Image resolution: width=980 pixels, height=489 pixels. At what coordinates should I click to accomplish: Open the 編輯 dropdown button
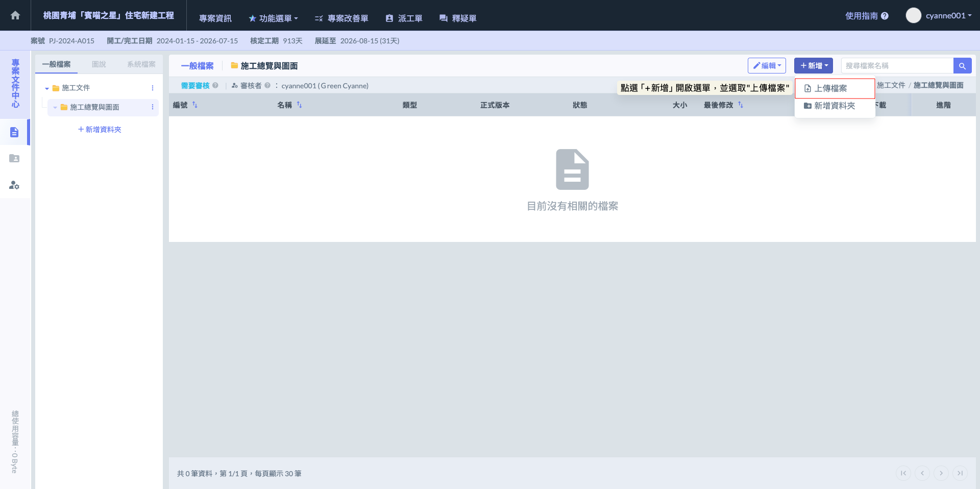coord(767,66)
